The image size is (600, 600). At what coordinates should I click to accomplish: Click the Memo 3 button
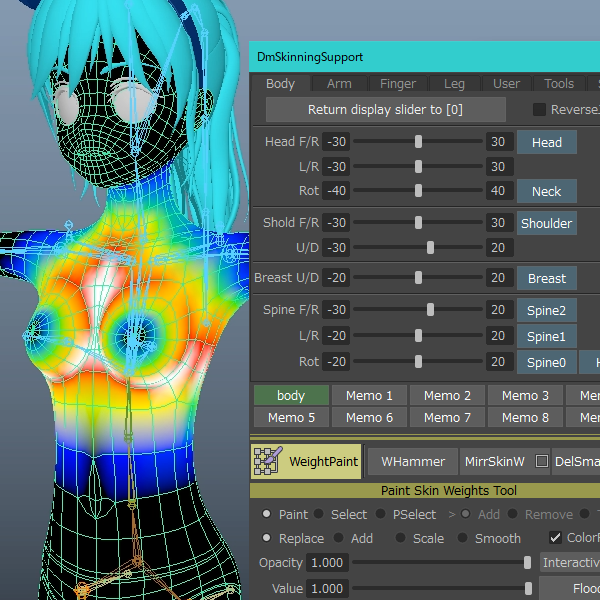525,395
